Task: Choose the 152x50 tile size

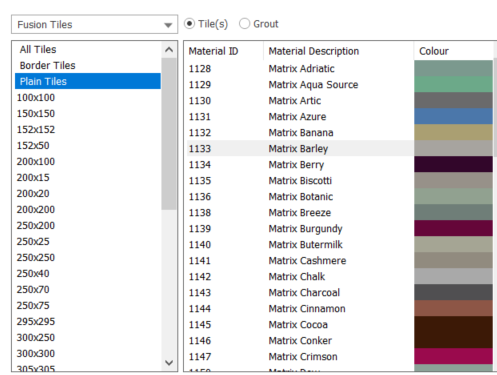Action: click(x=88, y=145)
